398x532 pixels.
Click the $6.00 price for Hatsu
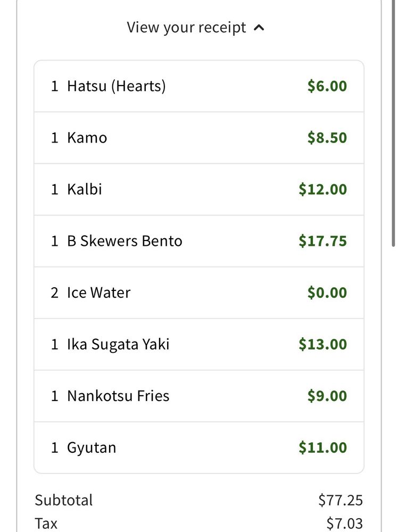tap(327, 86)
